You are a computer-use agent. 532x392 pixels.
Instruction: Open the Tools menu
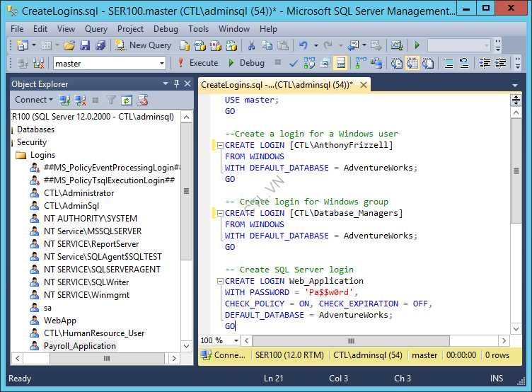click(199, 29)
